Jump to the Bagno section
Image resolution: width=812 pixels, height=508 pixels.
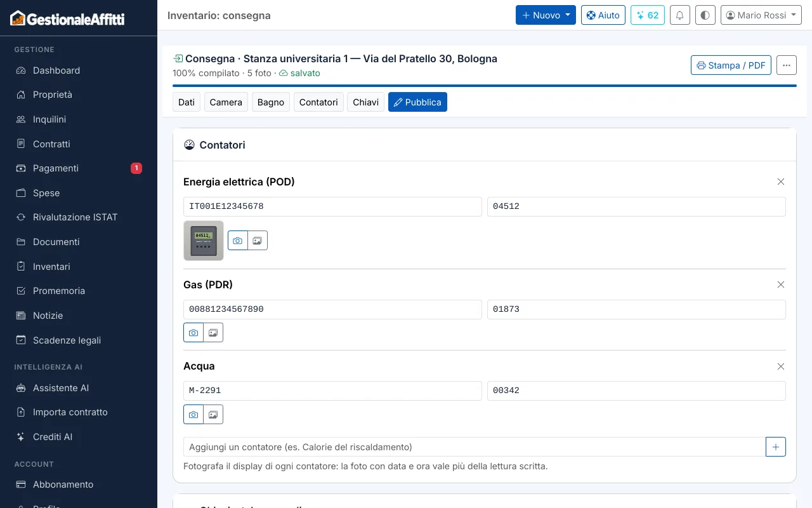click(271, 102)
